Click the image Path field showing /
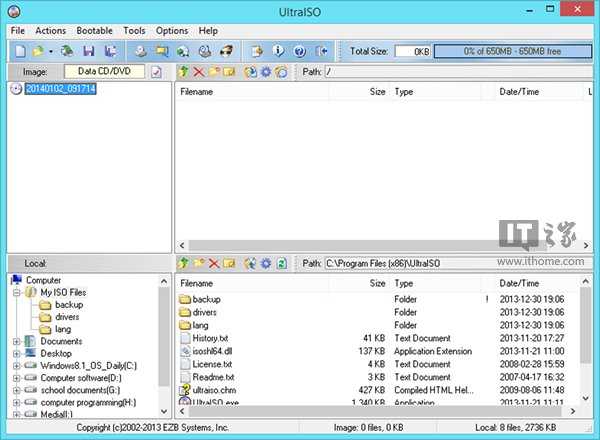This screenshot has height=440, width=600. [x=458, y=72]
